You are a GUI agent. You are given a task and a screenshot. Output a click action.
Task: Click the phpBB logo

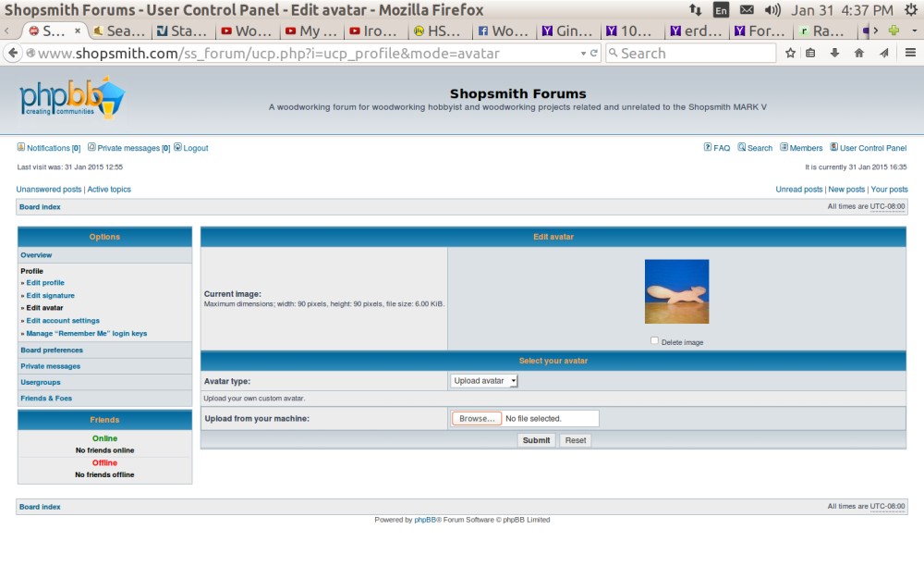click(x=72, y=97)
